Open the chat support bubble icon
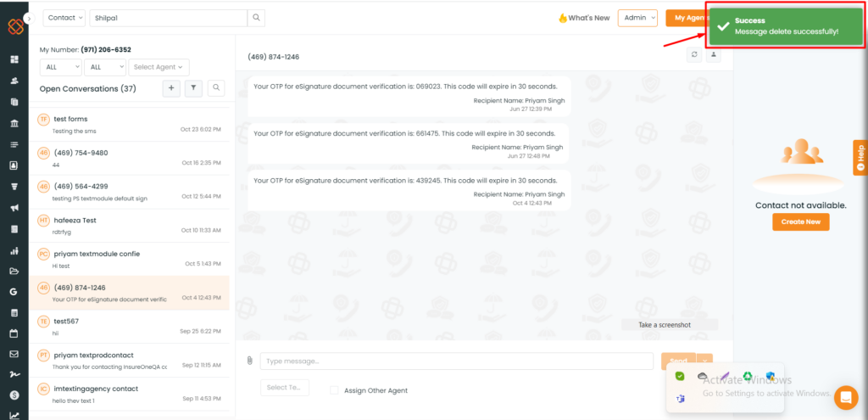868x420 pixels. (846, 397)
